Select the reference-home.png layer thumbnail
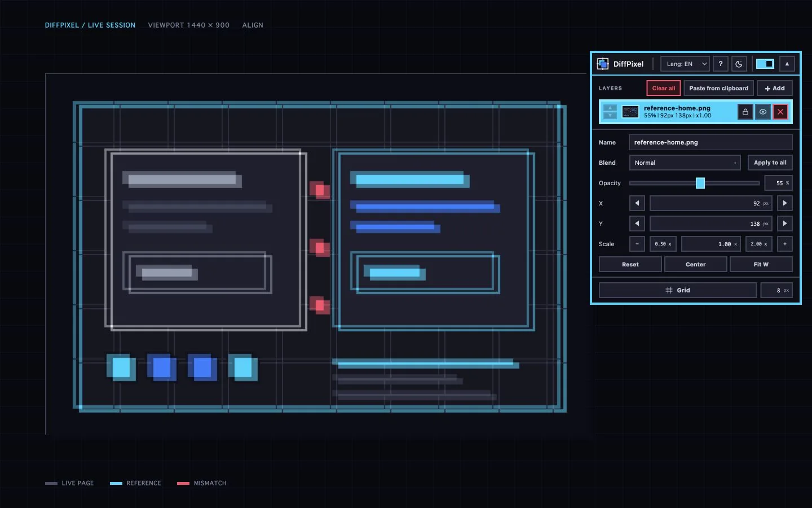812x508 pixels. point(630,112)
